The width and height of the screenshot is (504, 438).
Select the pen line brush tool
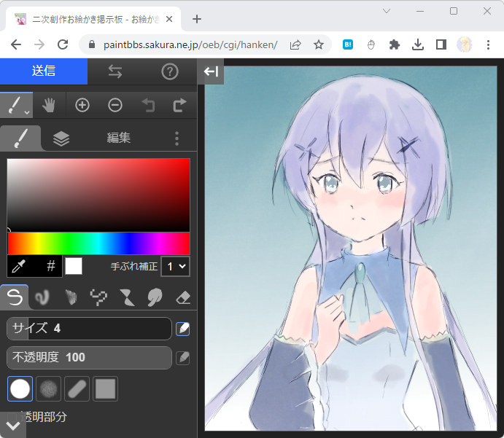tap(15, 297)
